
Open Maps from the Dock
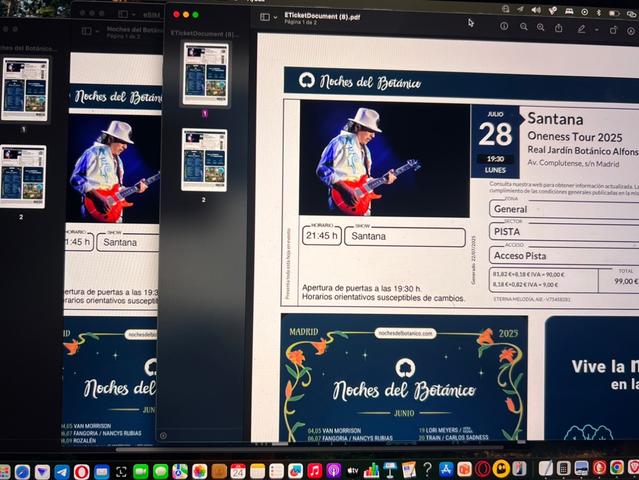pos(180,471)
